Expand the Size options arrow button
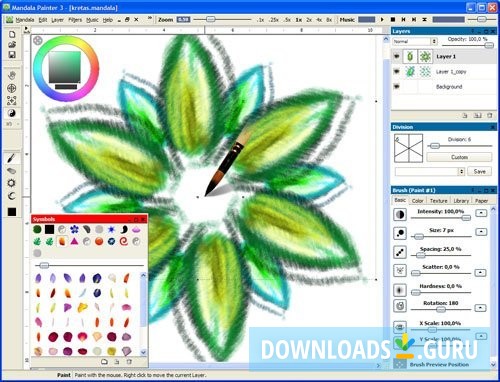Screen dimensions: 500x382 coord(481,231)
